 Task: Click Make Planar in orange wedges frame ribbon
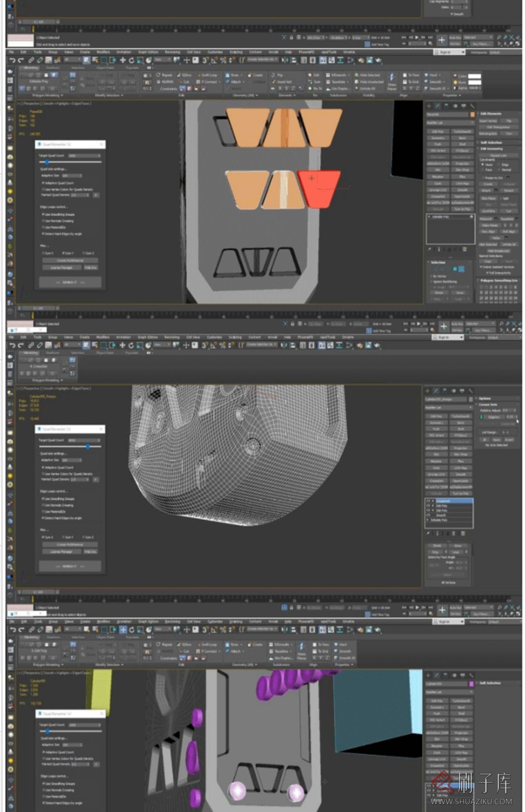(392, 82)
